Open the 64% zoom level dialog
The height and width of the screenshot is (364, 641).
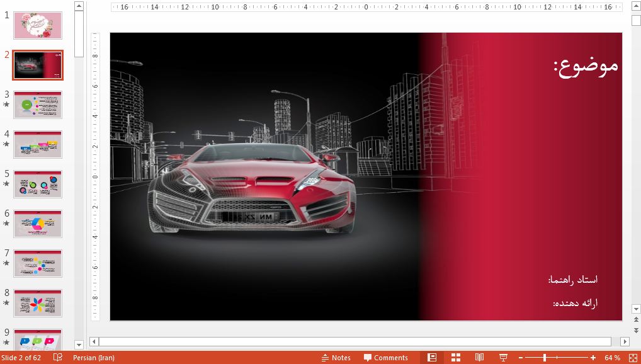point(612,358)
